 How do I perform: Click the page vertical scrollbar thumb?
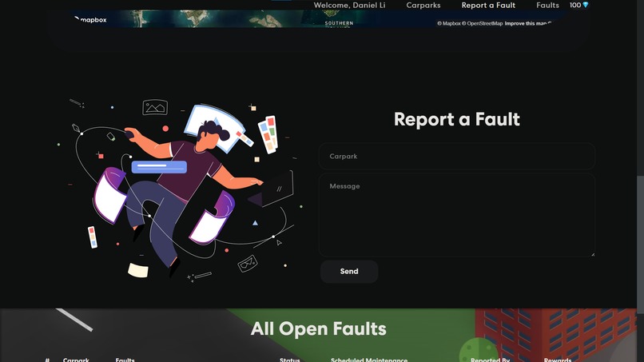coord(640,245)
